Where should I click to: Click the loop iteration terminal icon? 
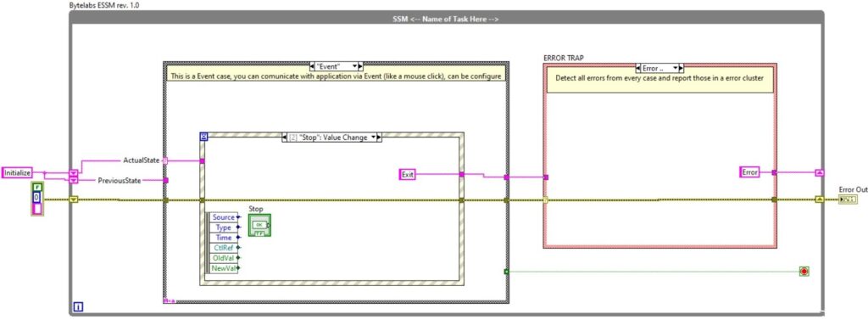78,306
